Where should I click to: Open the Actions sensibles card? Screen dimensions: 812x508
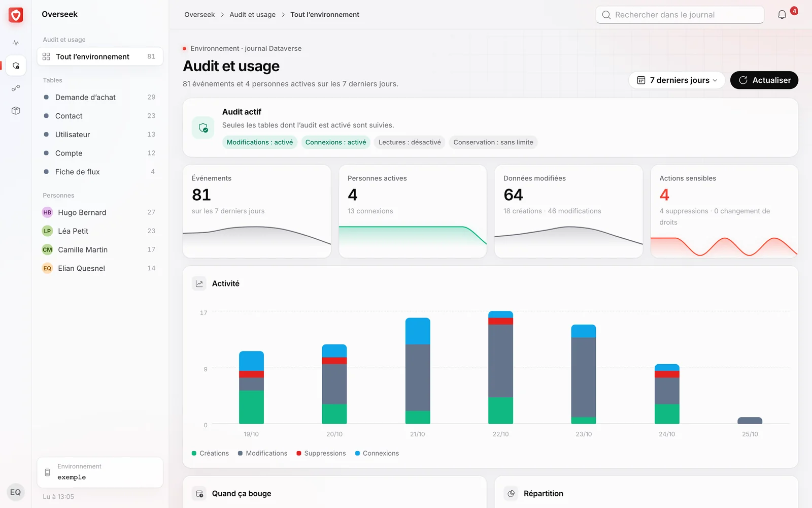(x=724, y=211)
